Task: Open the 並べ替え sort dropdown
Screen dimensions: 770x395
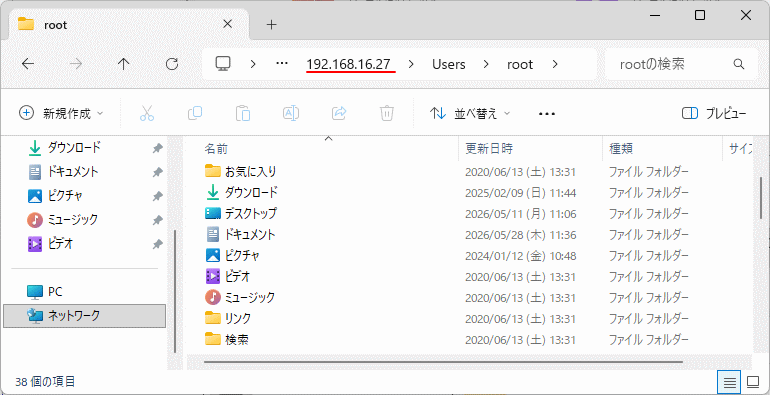Action: coord(470,113)
